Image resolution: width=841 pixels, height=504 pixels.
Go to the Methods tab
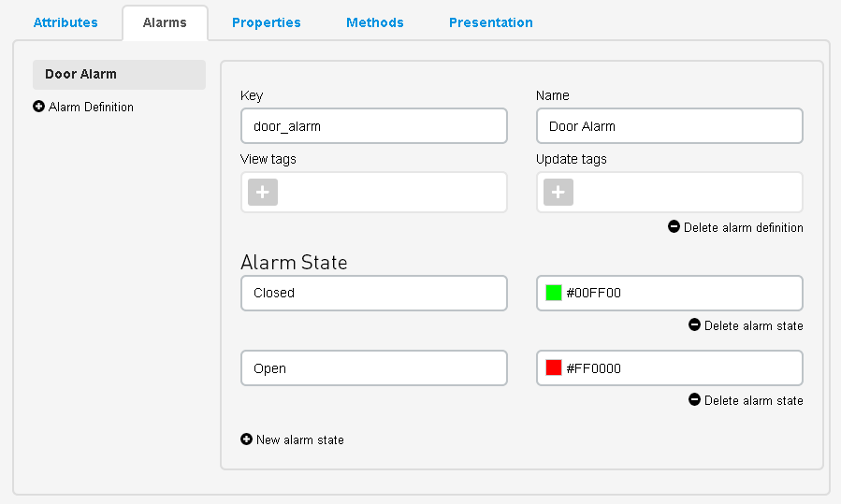375,22
